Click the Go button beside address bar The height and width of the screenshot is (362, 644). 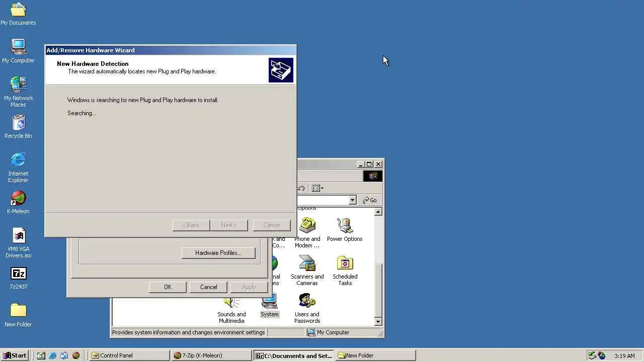[x=370, y=200]
